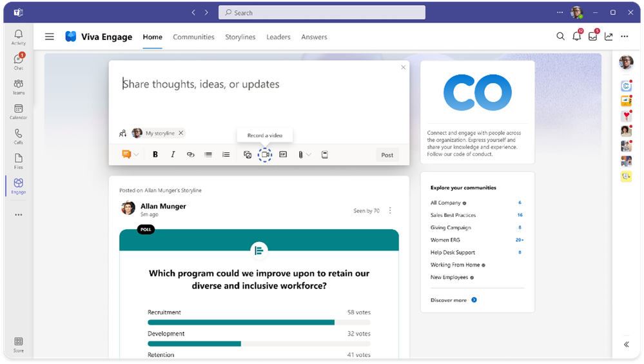Vote for Recruitment poll option bar

[259, 323]
